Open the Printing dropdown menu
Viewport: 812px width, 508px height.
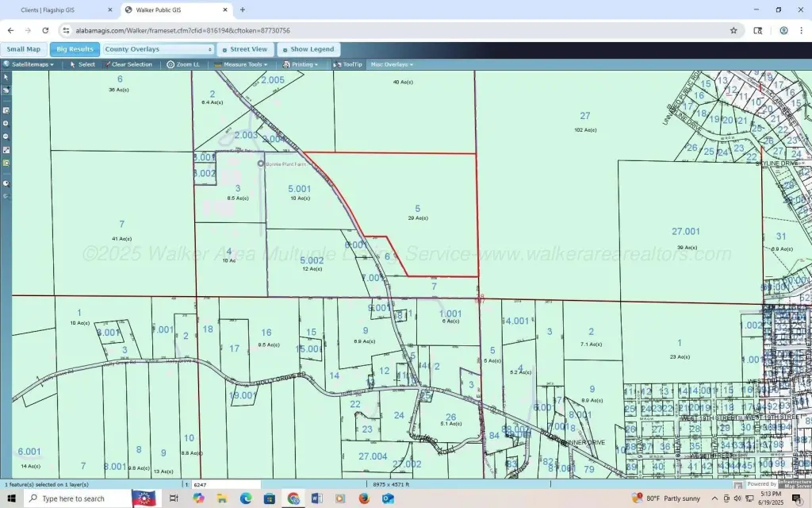pyautogui.click(x=301, y=64)
